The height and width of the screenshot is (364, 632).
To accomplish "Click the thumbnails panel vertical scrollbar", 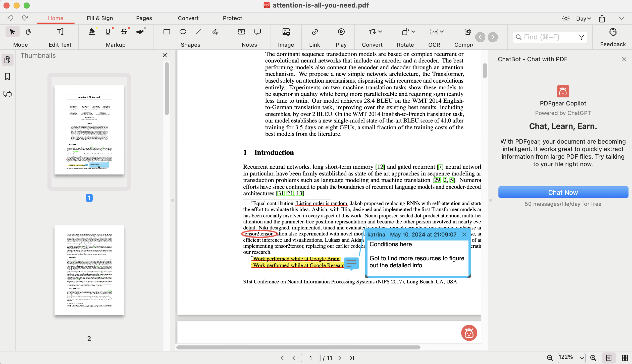I will click(167, 88).
